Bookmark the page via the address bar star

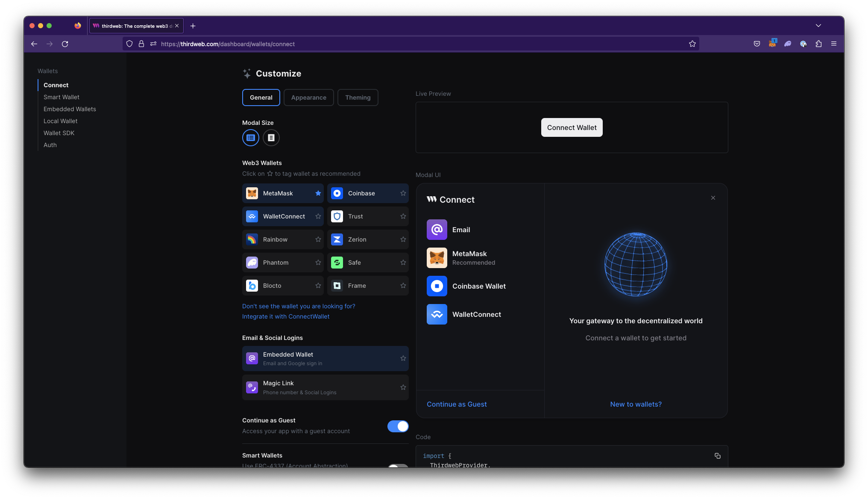[692, 44]
